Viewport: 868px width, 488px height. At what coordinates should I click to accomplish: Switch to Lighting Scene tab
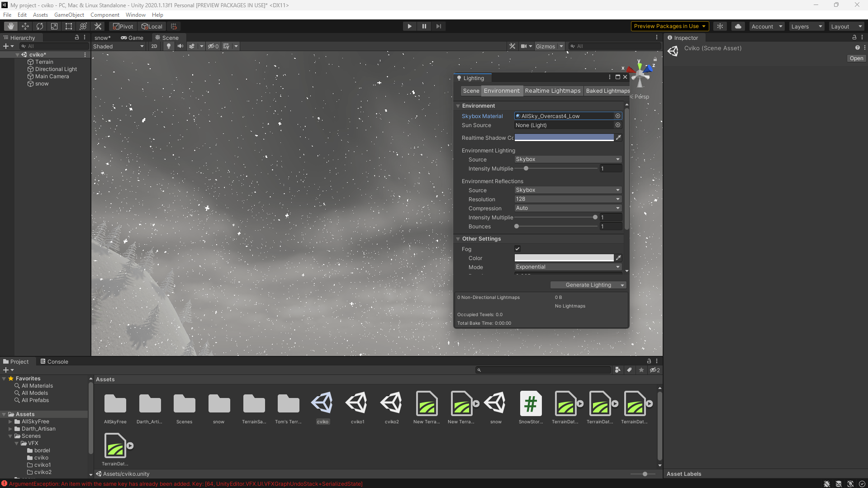tap(471, 91)
